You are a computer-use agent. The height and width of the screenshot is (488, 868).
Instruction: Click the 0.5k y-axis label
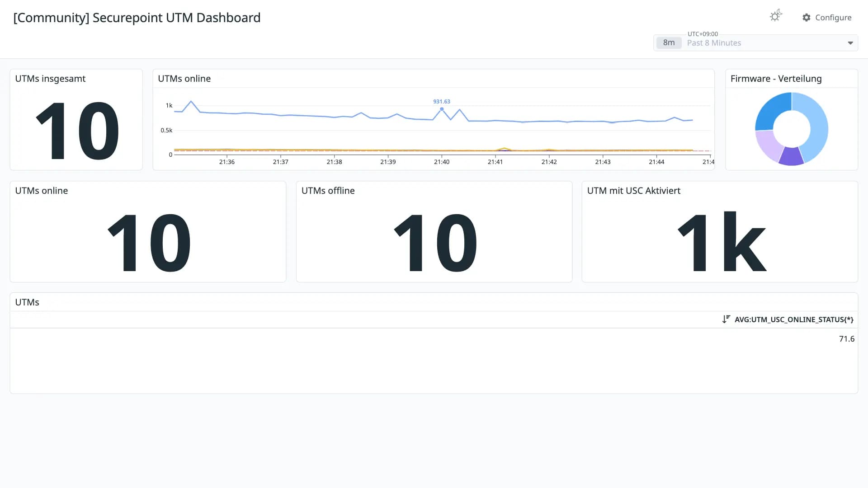click(166, 130)
